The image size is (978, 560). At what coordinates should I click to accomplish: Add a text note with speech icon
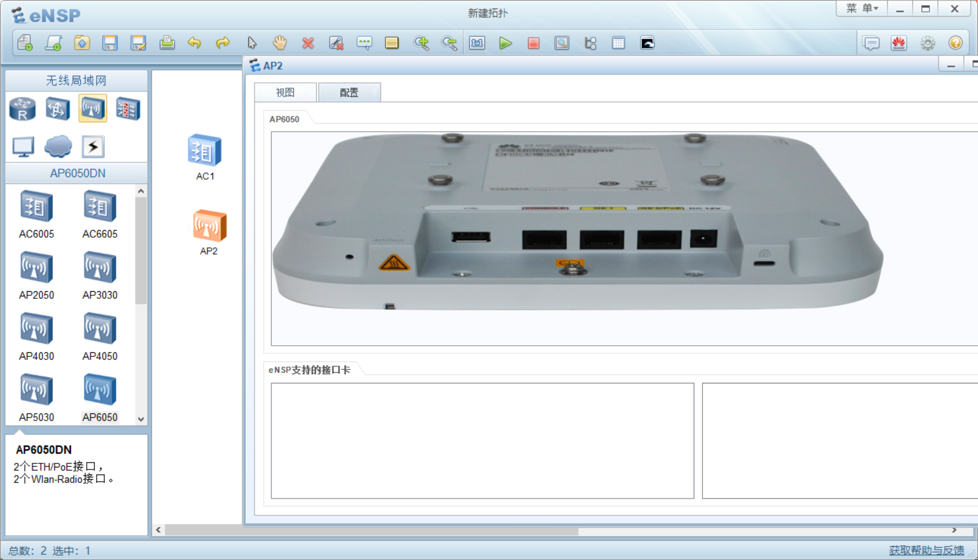[364, 43]
